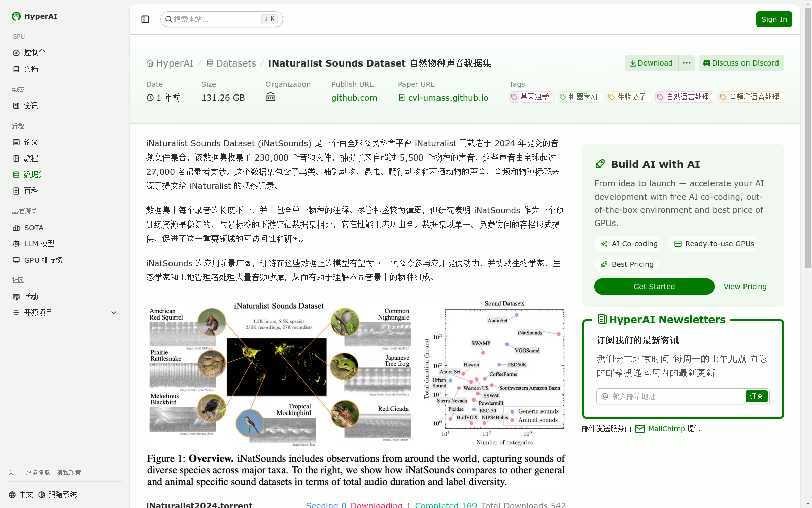Image resolution: width=812 pixels, height=508 pixels.
Task: Switch language via 中文 globe selector
Action: click(21, 495)
